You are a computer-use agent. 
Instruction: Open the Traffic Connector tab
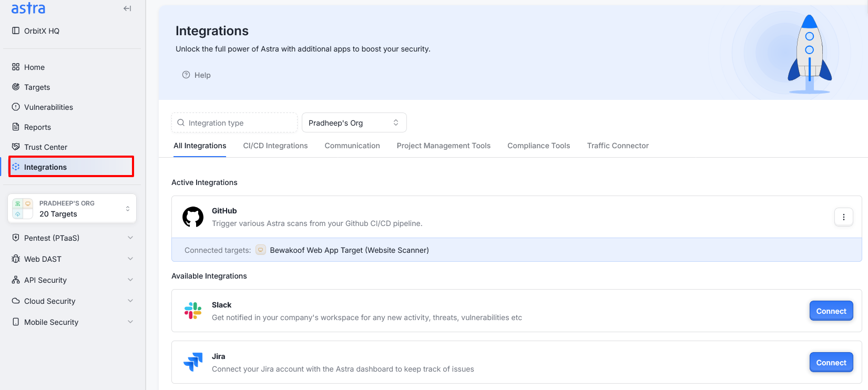tap(618, 146)
